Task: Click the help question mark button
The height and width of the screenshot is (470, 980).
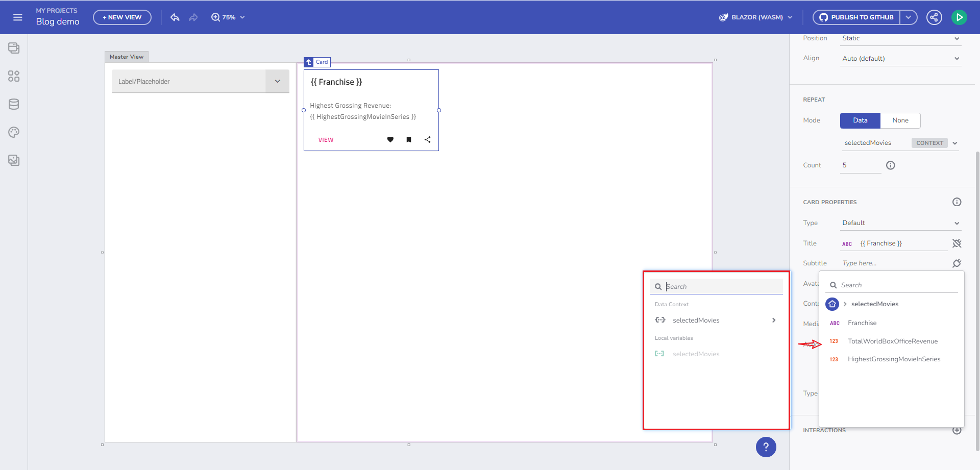Action: coord(766,447)
